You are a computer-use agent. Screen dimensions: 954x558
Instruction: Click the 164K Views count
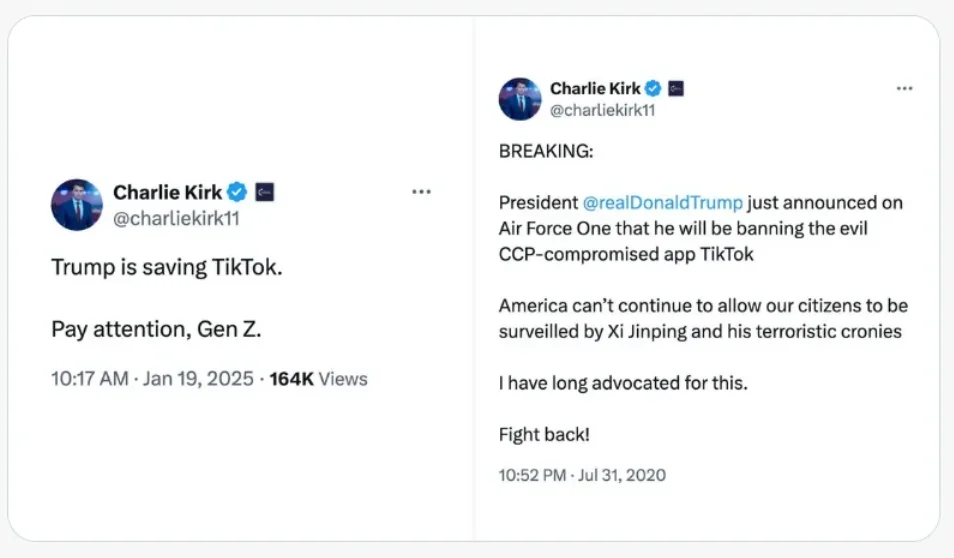click(318, 379)
